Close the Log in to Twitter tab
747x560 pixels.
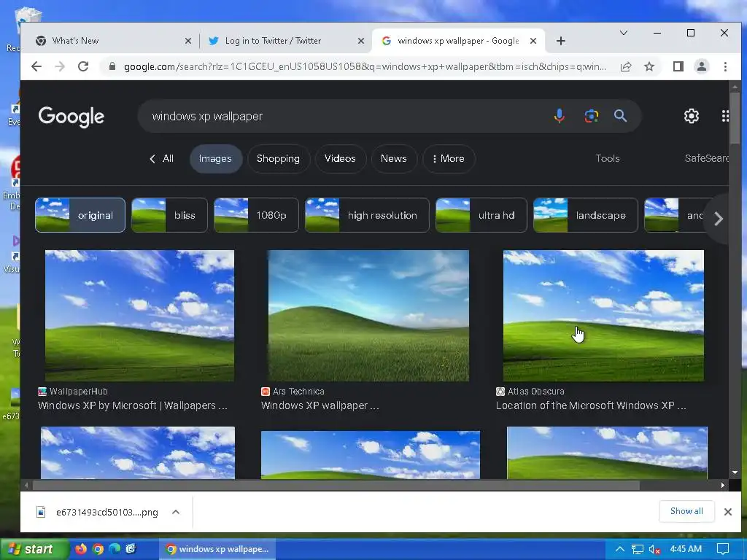[x=361, y=41]
